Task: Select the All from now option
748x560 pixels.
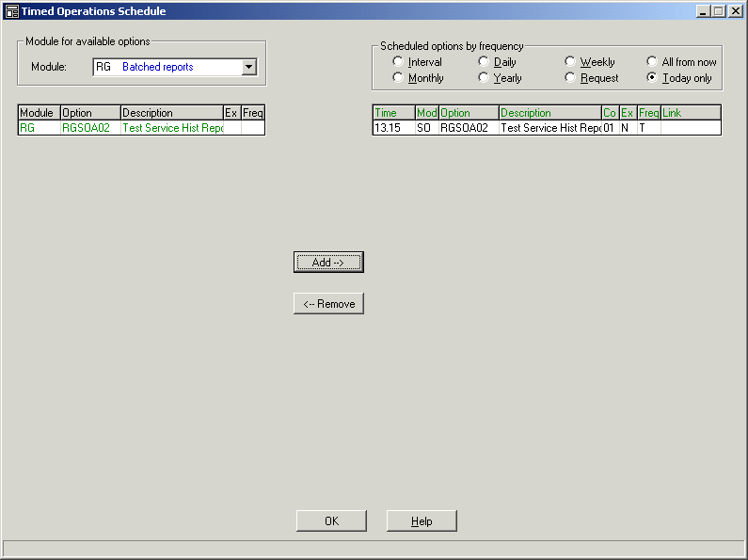Action: tap(653, 62)
